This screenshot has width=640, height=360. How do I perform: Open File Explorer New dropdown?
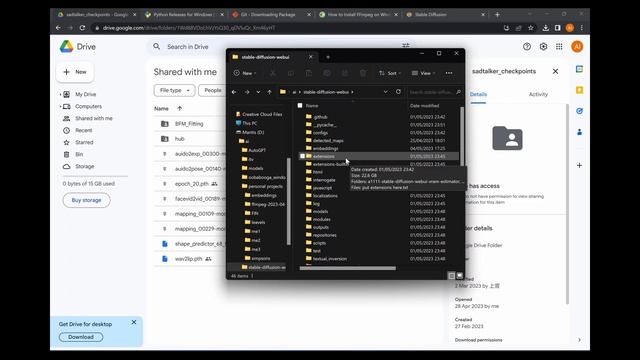(x=245, y=73)
